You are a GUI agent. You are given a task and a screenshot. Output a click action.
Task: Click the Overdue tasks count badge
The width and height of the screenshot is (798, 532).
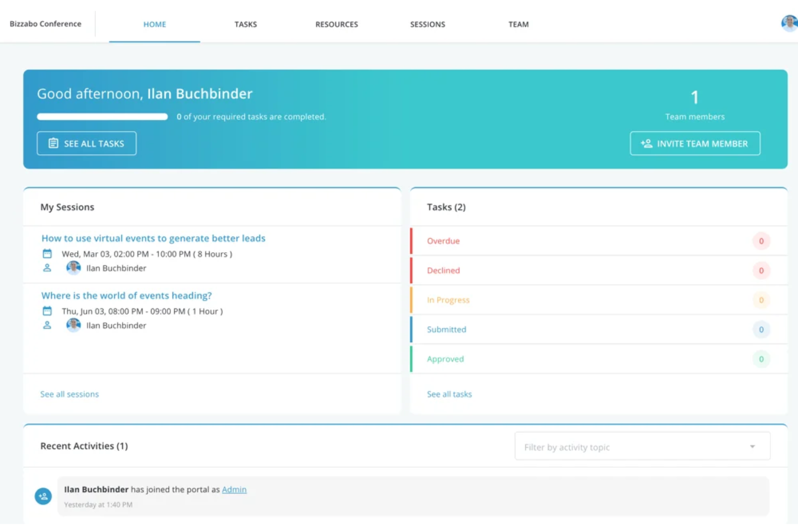(761, 241)
